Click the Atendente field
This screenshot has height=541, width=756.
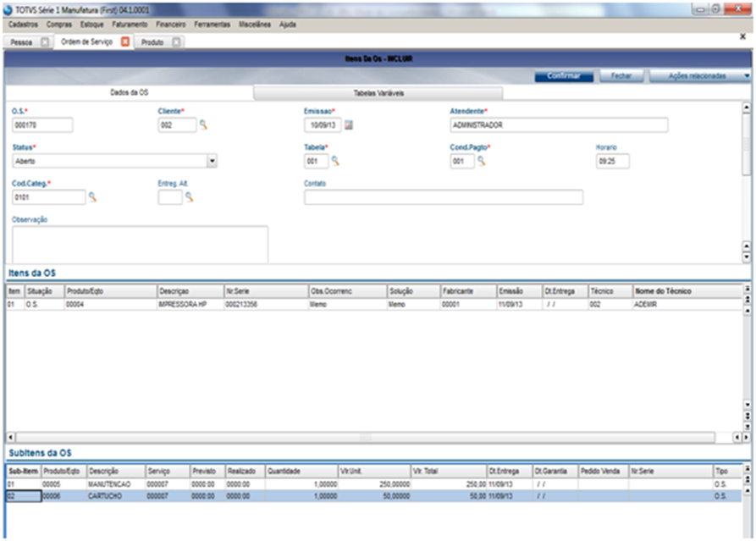[559, 125]
